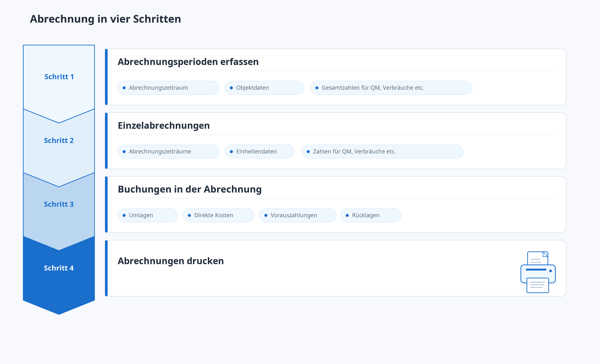Image resolution: width=600 pixels, height=364 pixels.
Task: Click the Direkte Kosten pill
Action: click(x=218, y=215)
